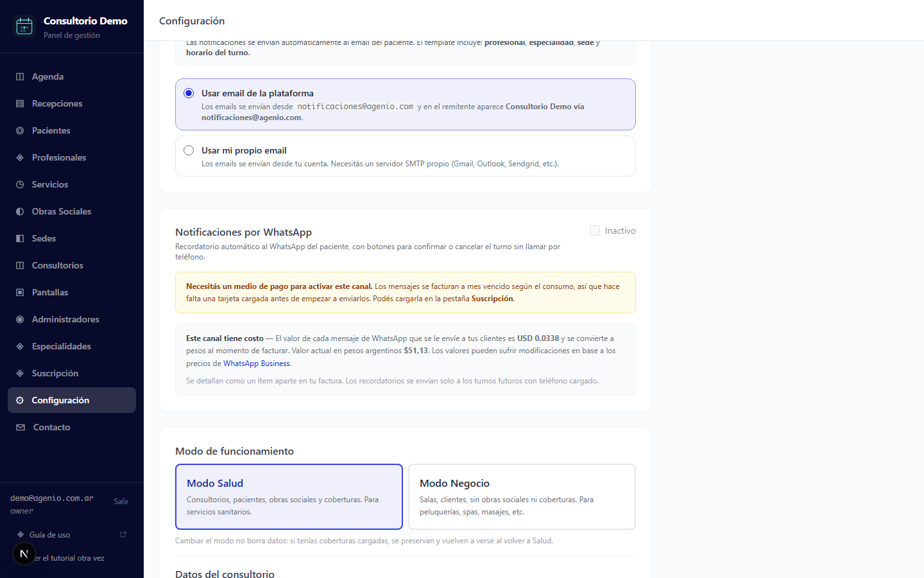Open the Servicios menu item

[72, 184]
